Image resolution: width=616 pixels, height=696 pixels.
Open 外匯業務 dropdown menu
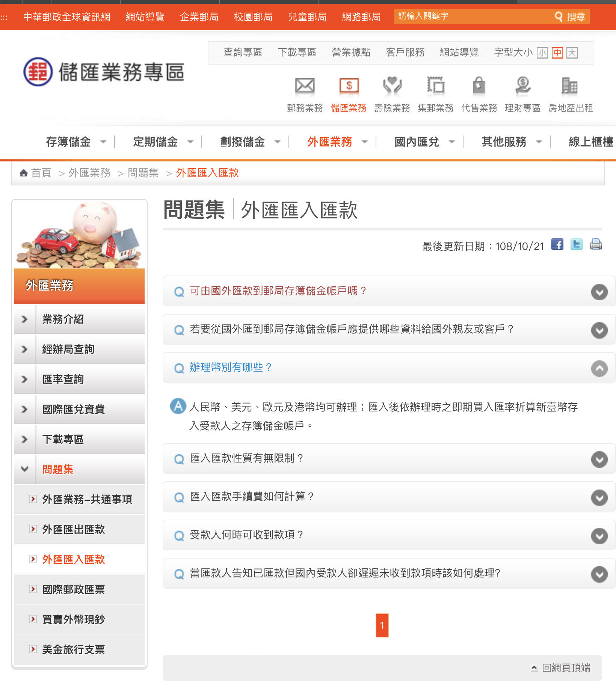pos(337,142)
